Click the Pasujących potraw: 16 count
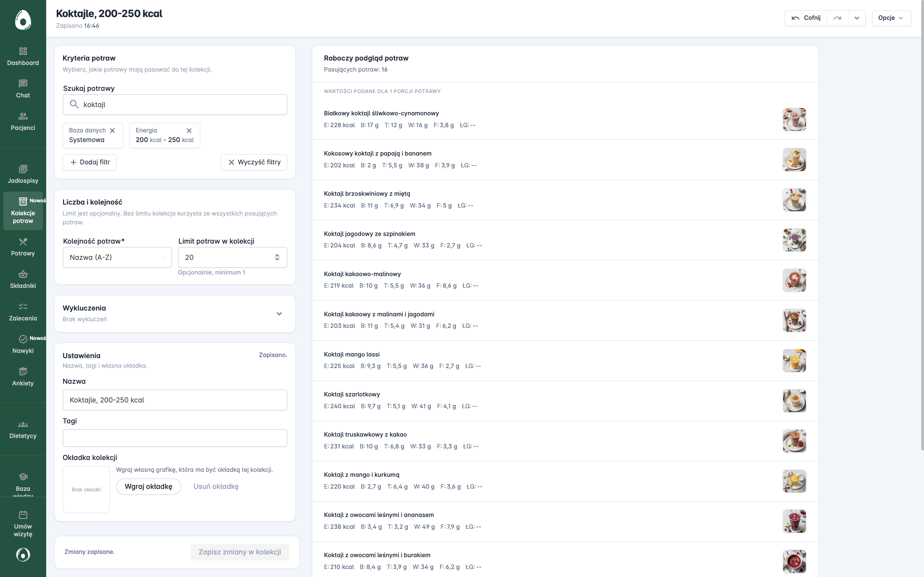Image resolution: width=924 pixels, height=577 pixels. [x=356, y=69]
